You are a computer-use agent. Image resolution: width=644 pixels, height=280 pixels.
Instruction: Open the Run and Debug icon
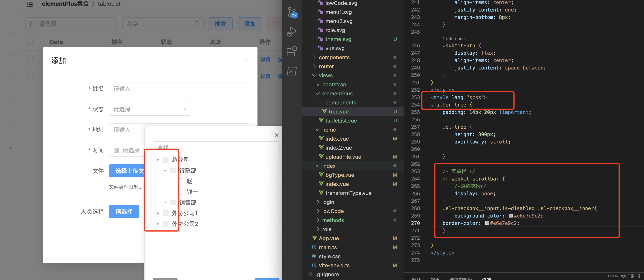tap(292, 32)
